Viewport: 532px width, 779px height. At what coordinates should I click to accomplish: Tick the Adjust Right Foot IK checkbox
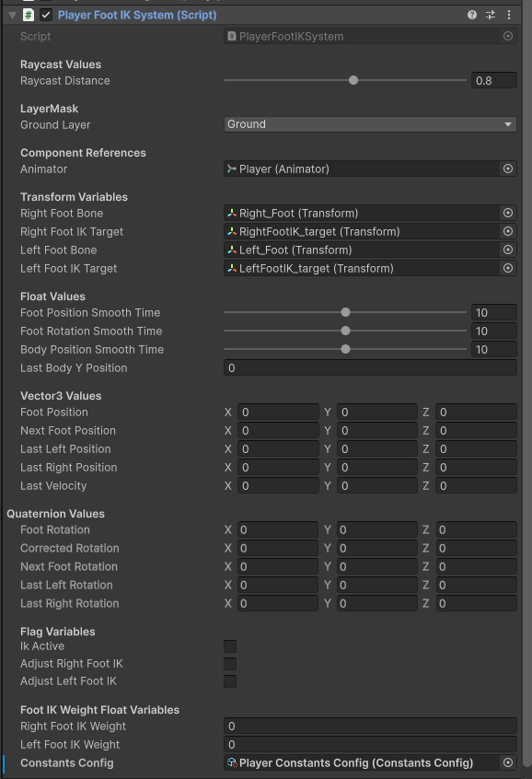pyautogui.click(x=230, y=664)
